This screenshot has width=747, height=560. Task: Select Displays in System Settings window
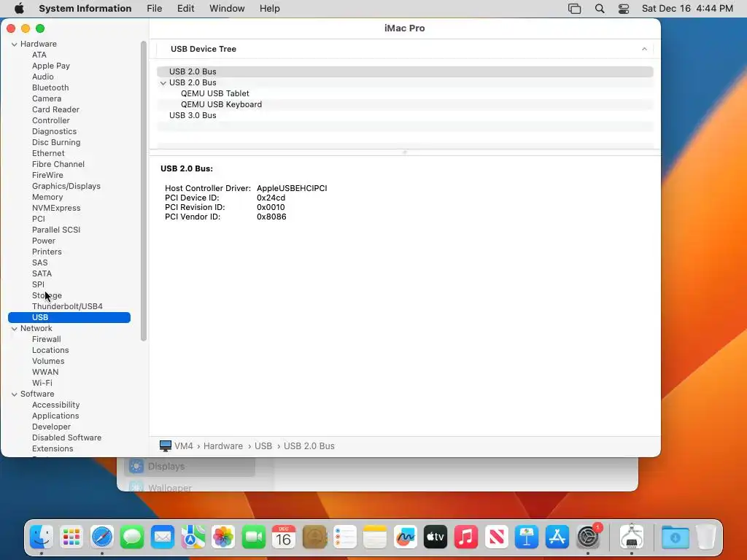190,466
